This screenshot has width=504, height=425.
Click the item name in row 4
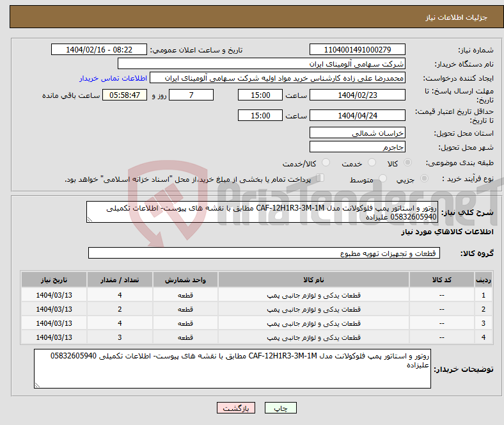point(313,337)
